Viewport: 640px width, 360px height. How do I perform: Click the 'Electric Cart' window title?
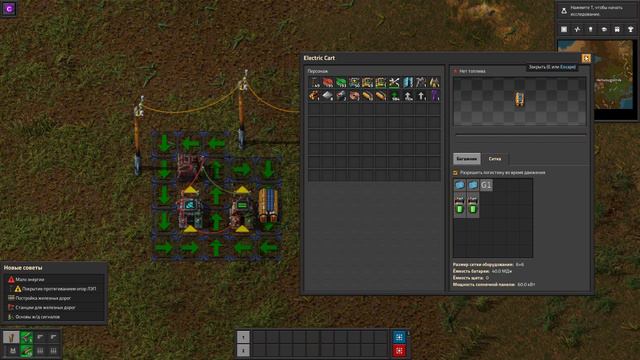tap(319, 58)
